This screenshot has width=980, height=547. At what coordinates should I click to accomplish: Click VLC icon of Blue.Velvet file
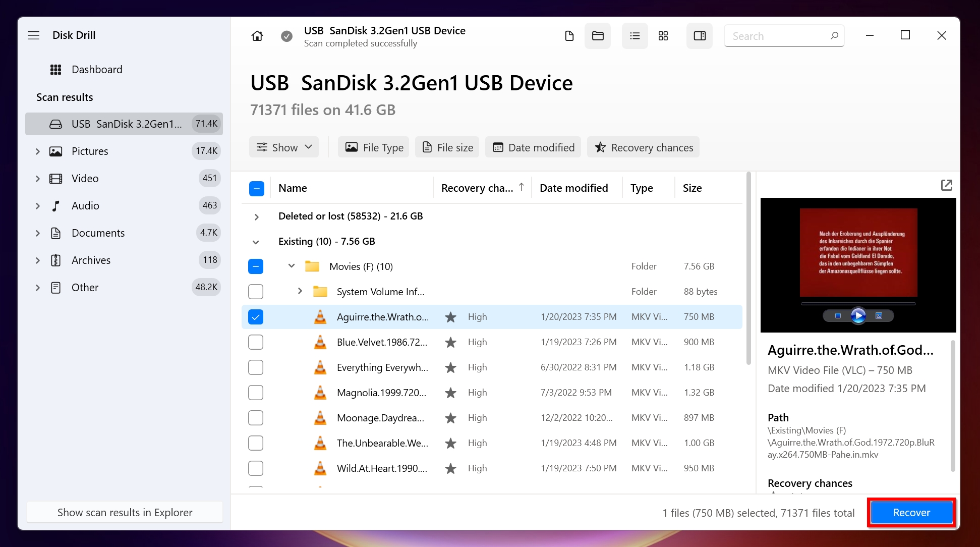[320, 342]
